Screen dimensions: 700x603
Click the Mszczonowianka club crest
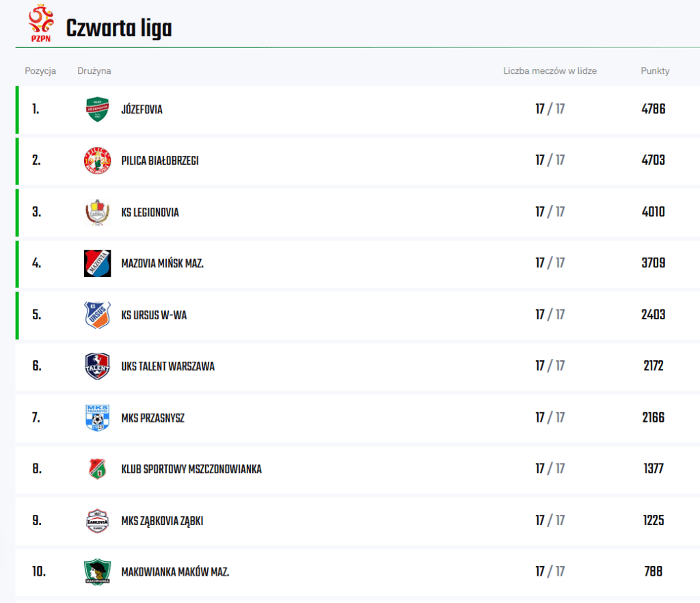[x=97, y=469]
